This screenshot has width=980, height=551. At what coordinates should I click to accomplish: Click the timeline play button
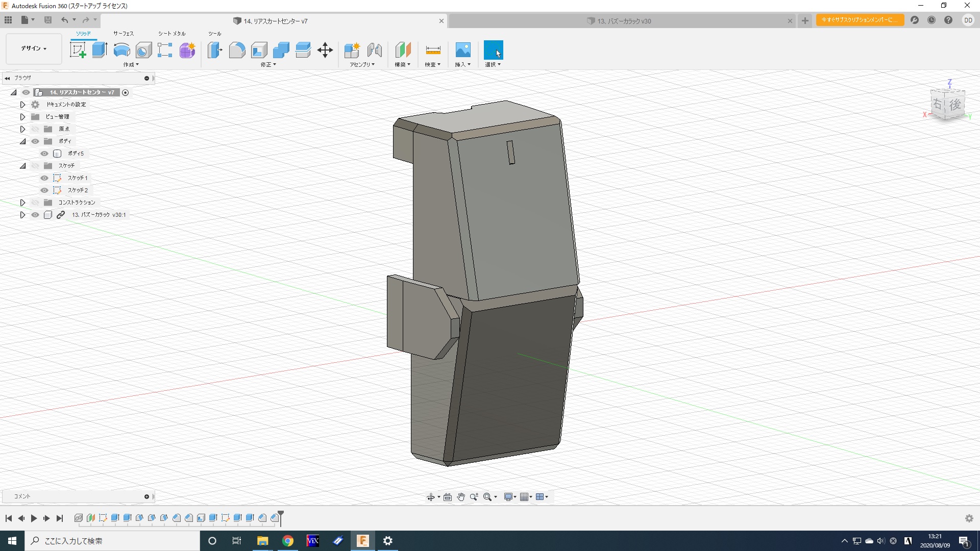pyautogui.click(x=34, y=518)
